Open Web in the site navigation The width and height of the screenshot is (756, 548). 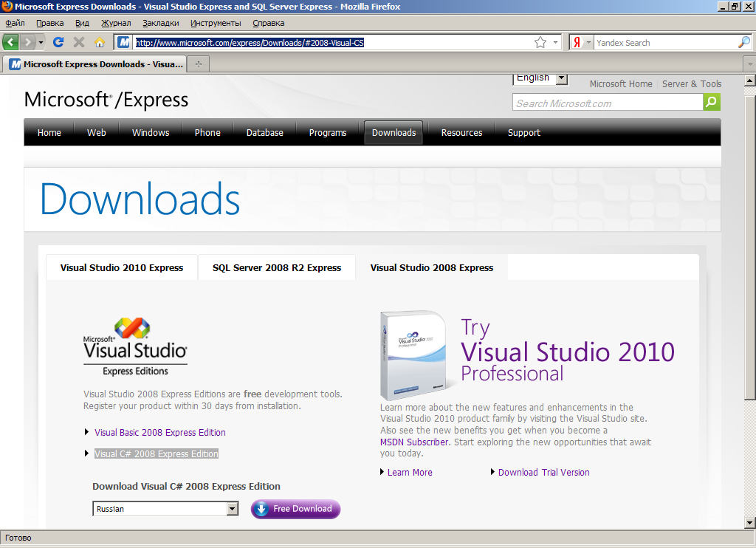pyautogui.click(x=97, y=133)
